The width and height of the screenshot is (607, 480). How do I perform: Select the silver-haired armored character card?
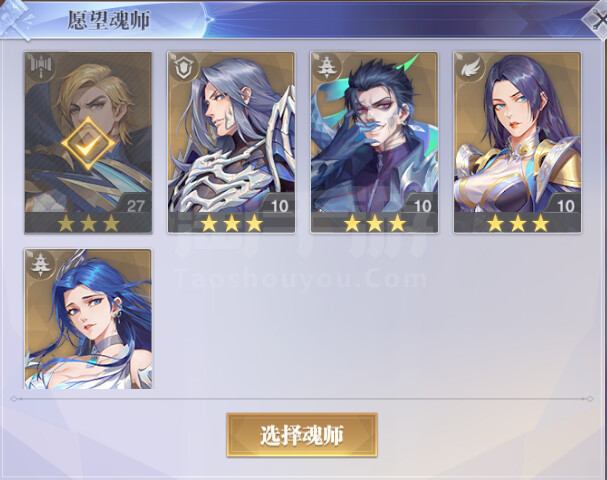(231, 142)
